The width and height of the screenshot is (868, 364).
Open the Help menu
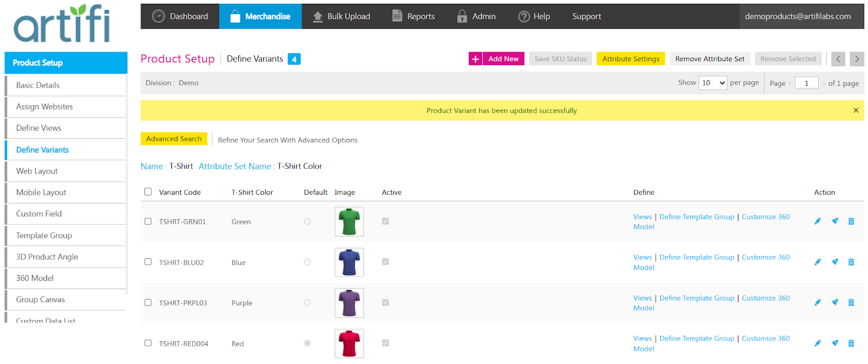coord(534,16)
